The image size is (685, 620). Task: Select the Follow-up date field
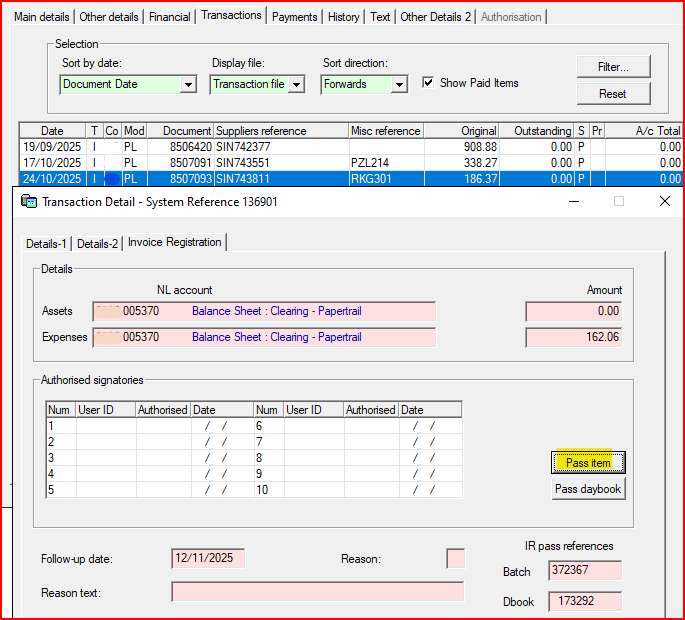208,558
